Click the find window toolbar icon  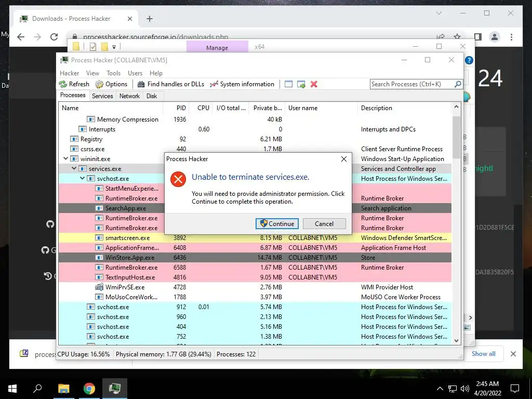[288, 84]
